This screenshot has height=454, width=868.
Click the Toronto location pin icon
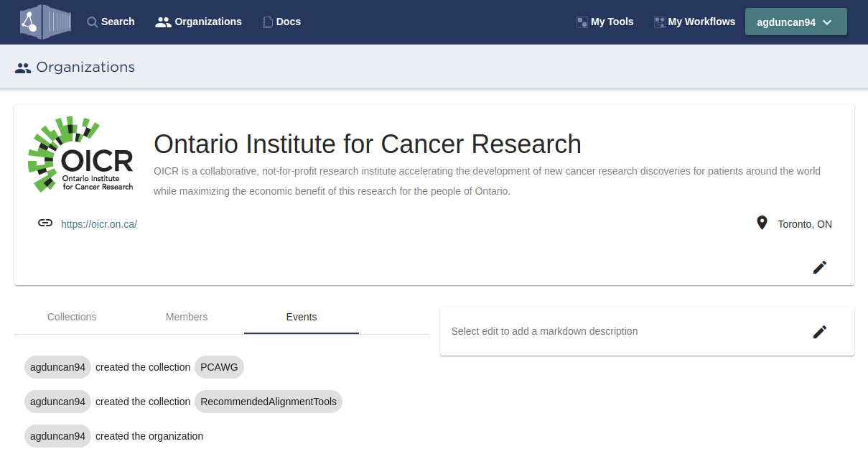click(762, 223)
